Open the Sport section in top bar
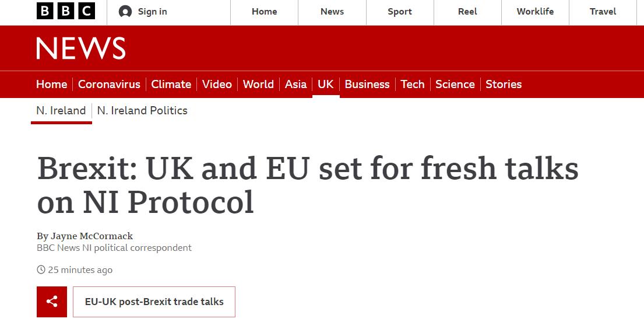 coord(400,12)
